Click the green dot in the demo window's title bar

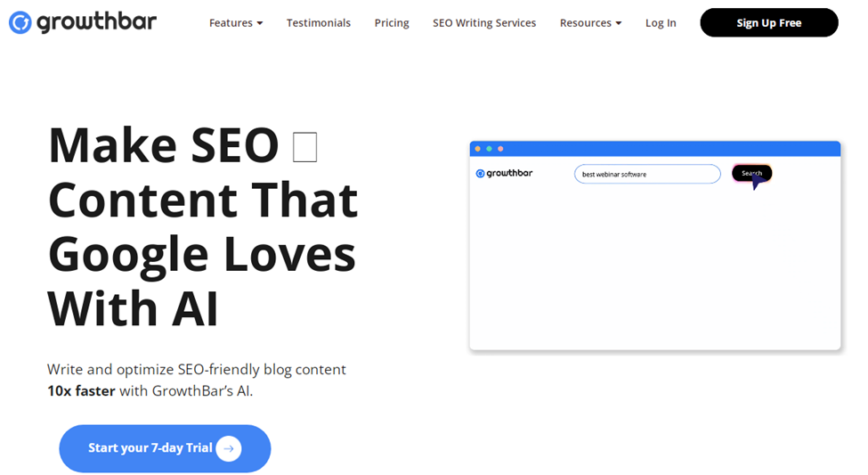click(x=489, y=149)
